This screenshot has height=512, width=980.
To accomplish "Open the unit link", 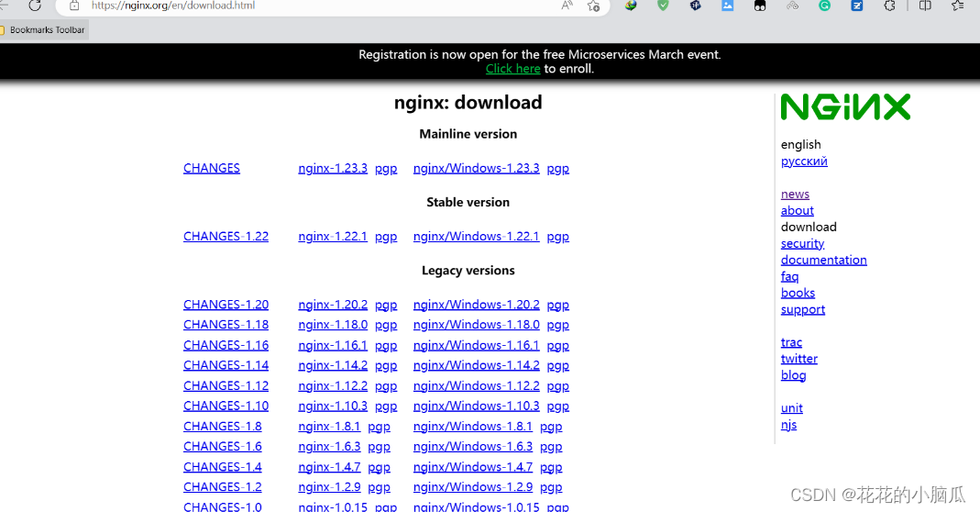I will point(791,408).
